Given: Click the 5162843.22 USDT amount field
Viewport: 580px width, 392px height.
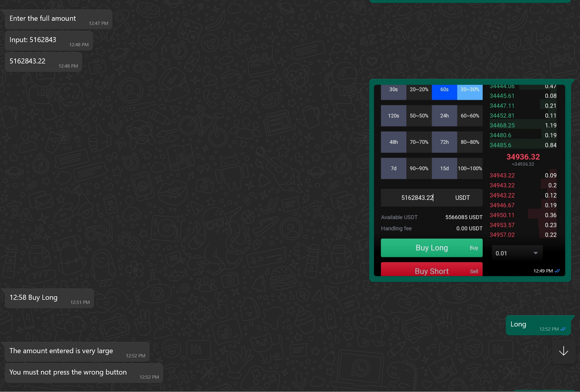Looking at the screenshot, I should click(417, 198).
